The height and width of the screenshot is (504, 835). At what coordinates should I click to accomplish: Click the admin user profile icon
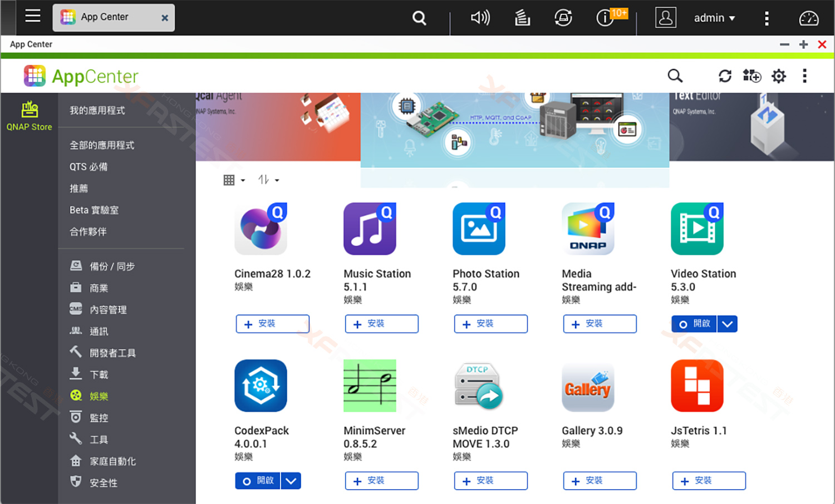666,18
